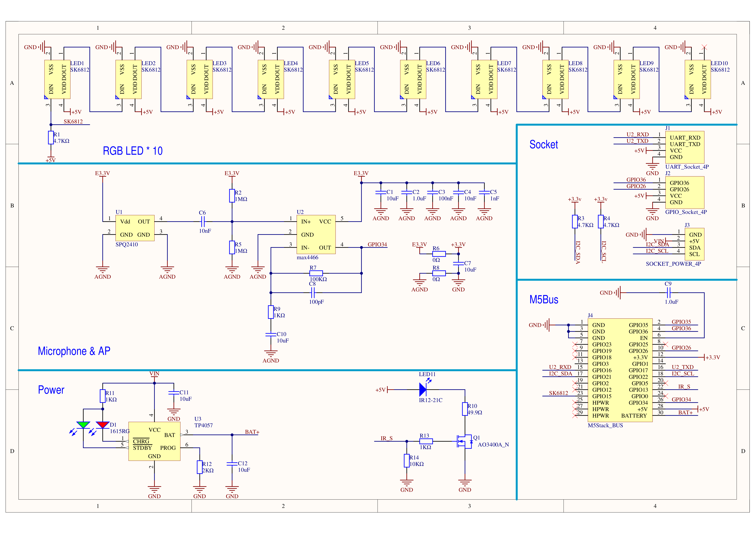Select resistor R6 0Ω symbol
The image size is (756, 534).
coord(439,254)
